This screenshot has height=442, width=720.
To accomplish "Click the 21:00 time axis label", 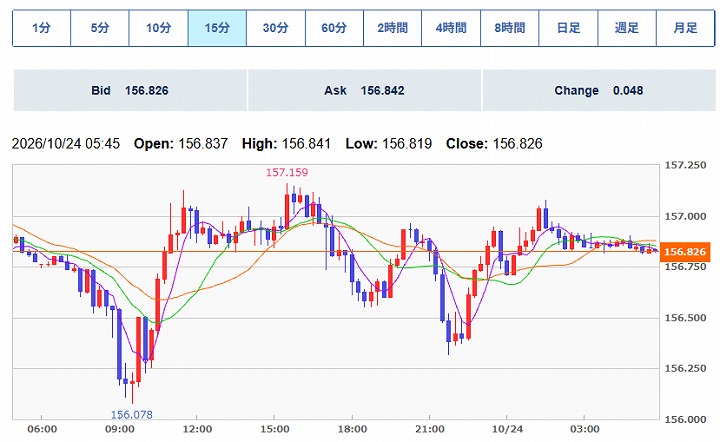I will coord(430,429).
